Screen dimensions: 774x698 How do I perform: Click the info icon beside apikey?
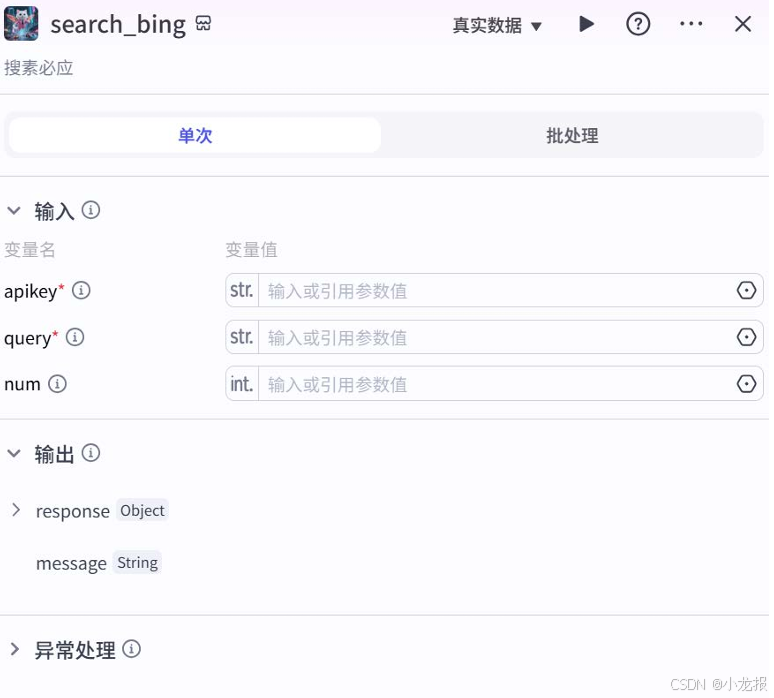point(81,290)
